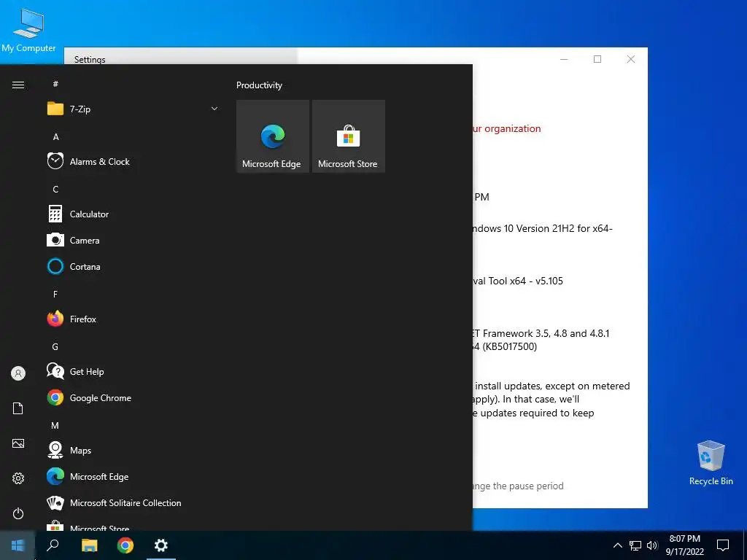Open Calculator from the app list

[x=133, y=214]
